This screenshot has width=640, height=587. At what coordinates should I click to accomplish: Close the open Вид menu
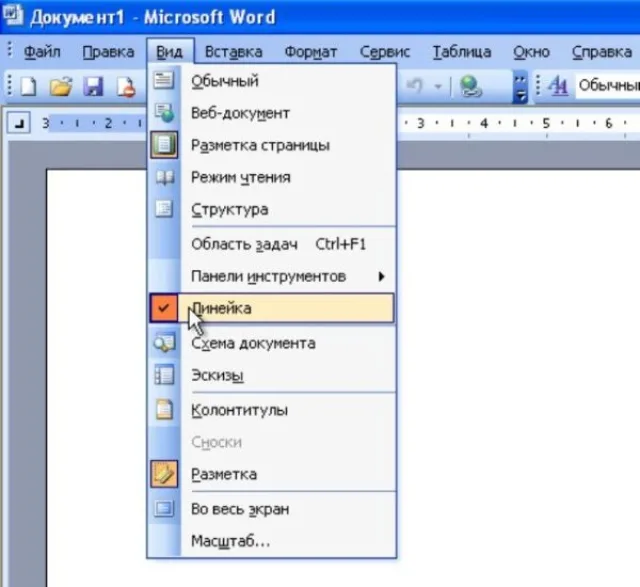(170, 52)
